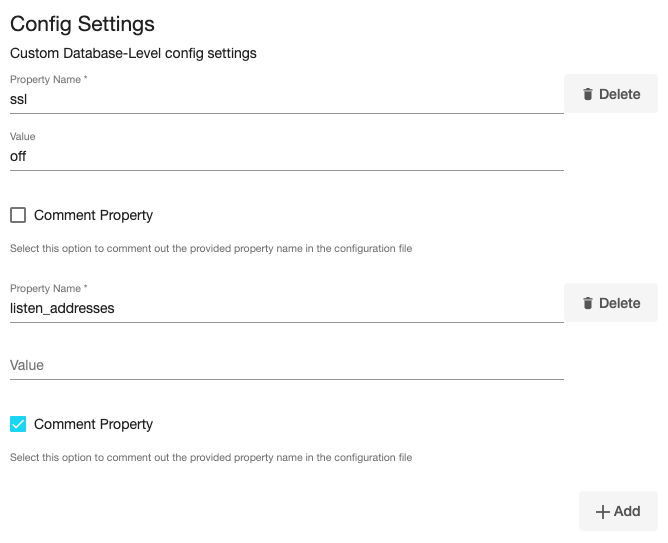Click the plus icon in the Add button
Screen dimensions: 668x543
coord(602,512)
